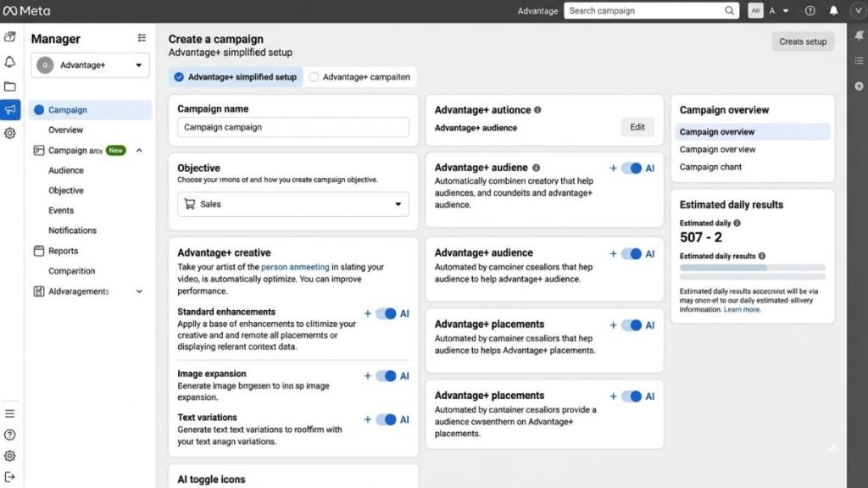Click info icon beside Advantage+ audiene
868x488 pixels.
[536, 168]
